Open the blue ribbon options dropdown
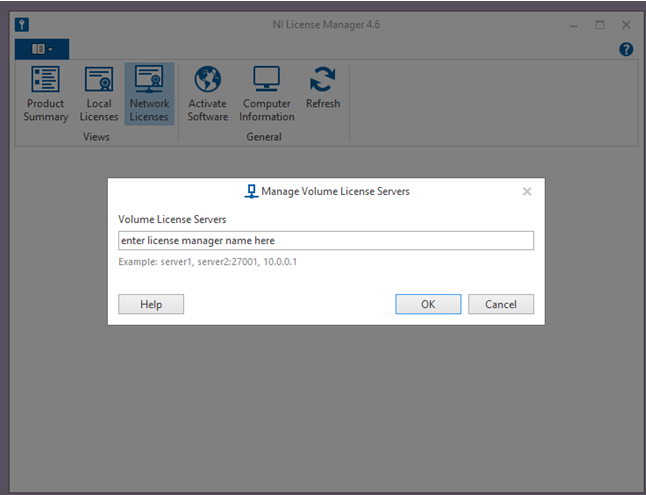646x495 pixels. [42, 49]
